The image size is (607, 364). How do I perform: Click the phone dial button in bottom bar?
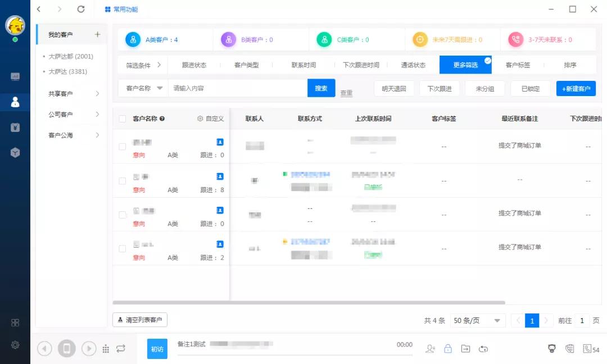[66, 348]
